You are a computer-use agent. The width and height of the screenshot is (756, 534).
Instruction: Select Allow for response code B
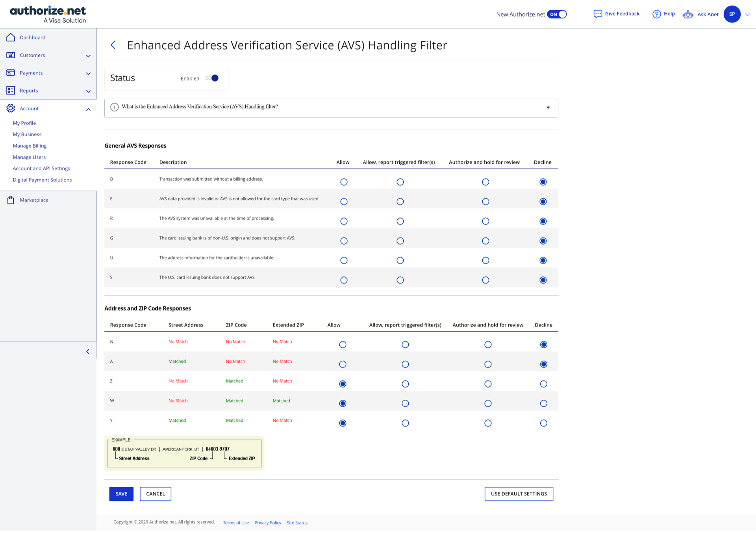coord(344,182)
